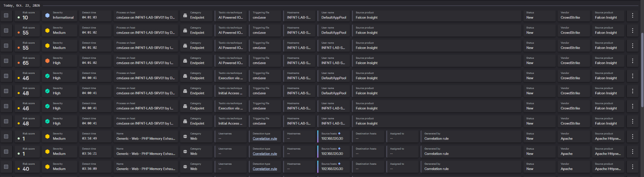Screen dimensions: 644x177
Task: Click AI Powered IO... tactic on risk 10 row
Action: point(230,18)
